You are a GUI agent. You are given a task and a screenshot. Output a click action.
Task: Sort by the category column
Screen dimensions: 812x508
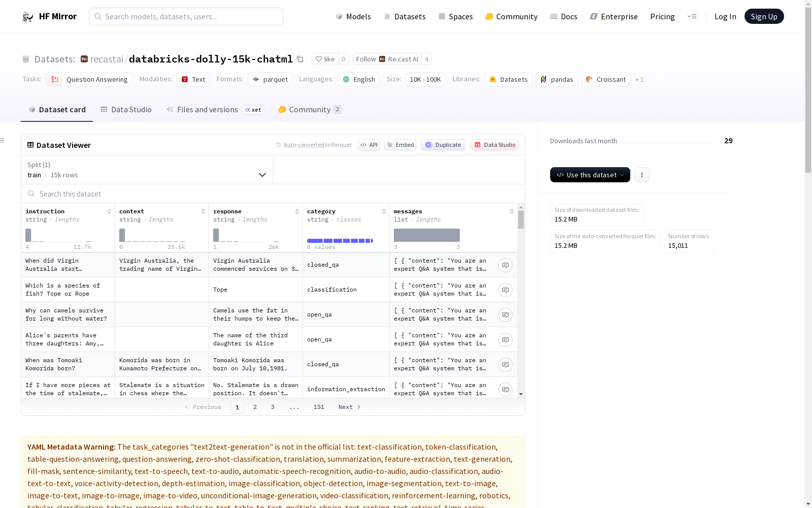[x=384, y=211]
